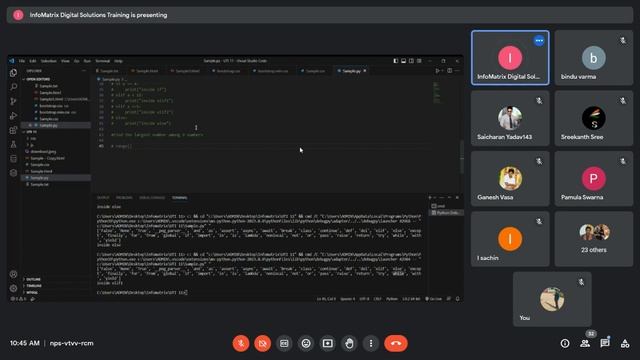Open Search in VS Code activity bar
640x360 pixels.
[x=13, y=87]
